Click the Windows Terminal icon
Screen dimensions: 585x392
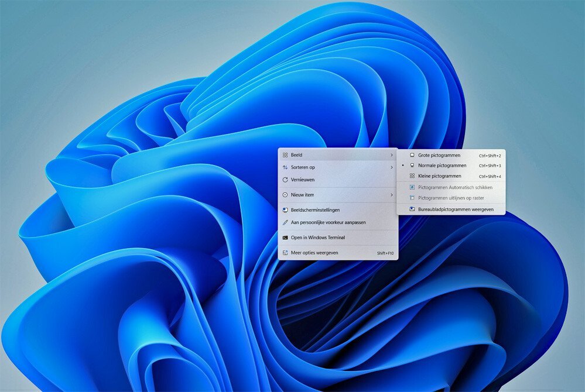coord(285,238)
